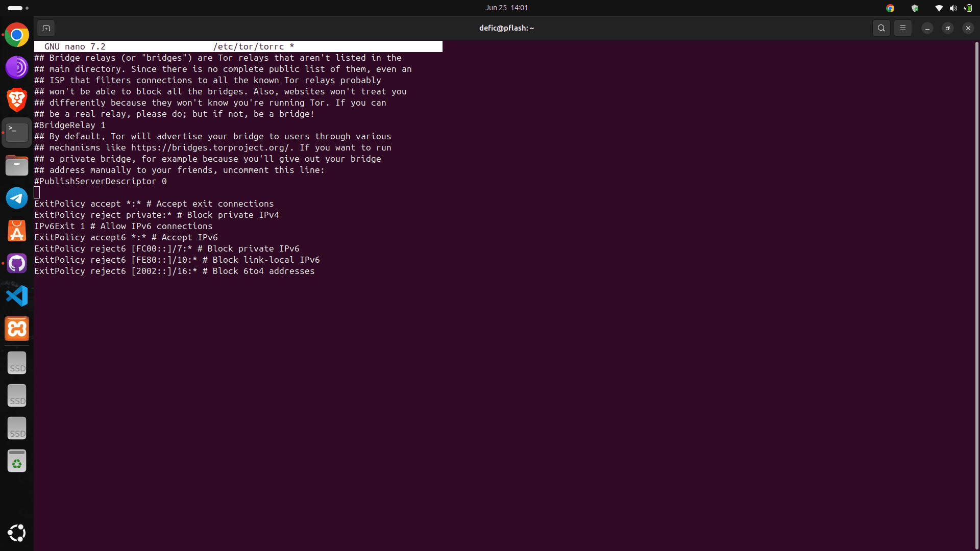
Task: Click the '#PublishServerDescriptor 0' line
Action: coord(101,181)
